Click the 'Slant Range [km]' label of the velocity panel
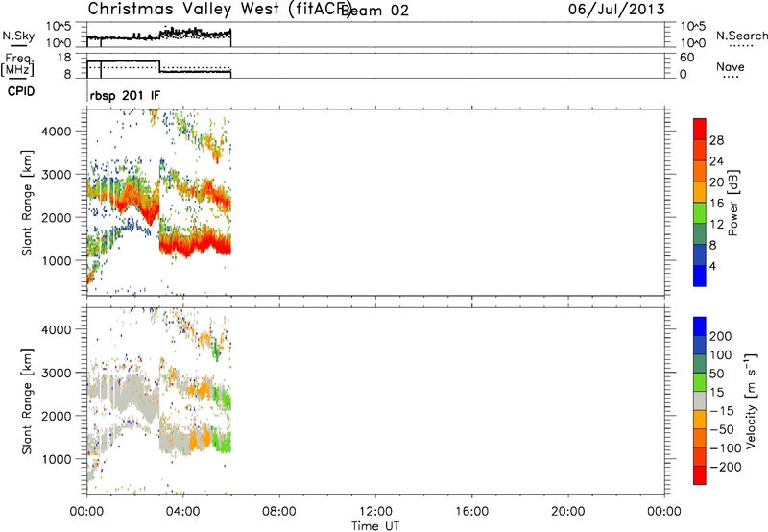Screen dimensions: 768x532 pyautogui.click(x=27, y=401)
